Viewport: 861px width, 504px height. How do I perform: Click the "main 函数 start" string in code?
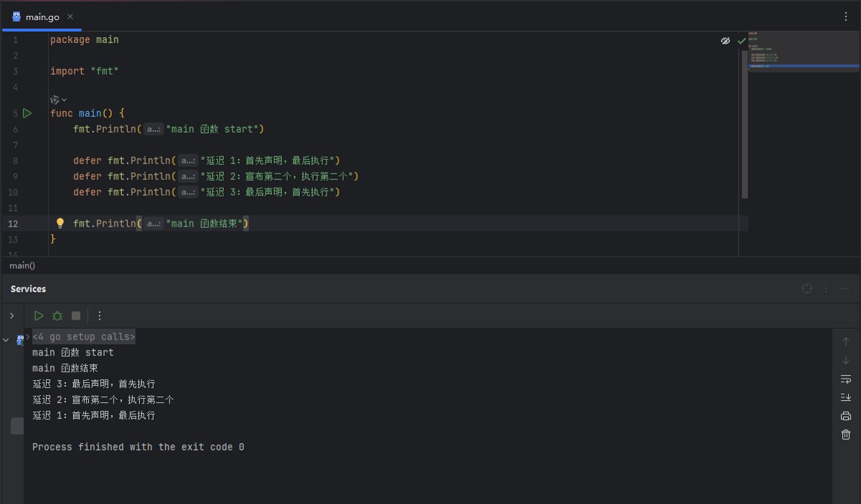point(212,129)
